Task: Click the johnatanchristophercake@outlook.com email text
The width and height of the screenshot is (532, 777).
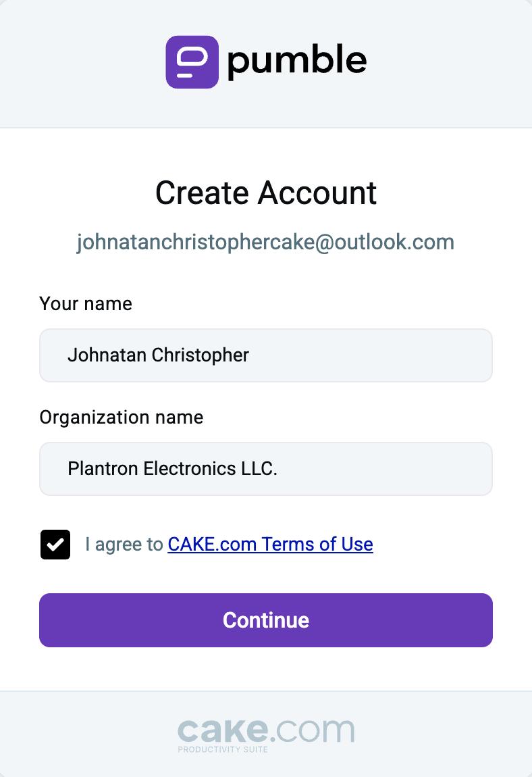Action: [x=265, y=243]
